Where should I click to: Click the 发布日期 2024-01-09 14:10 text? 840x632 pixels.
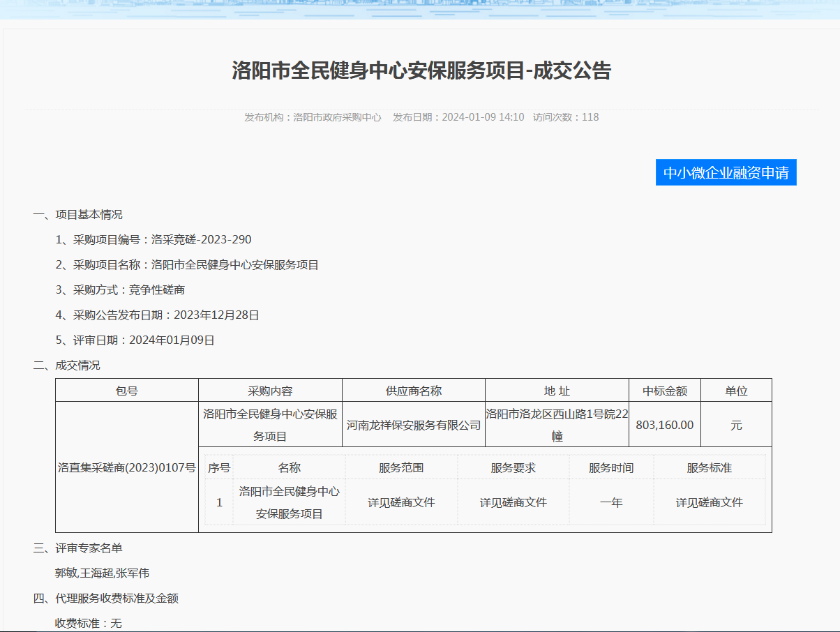coord(458,117)
